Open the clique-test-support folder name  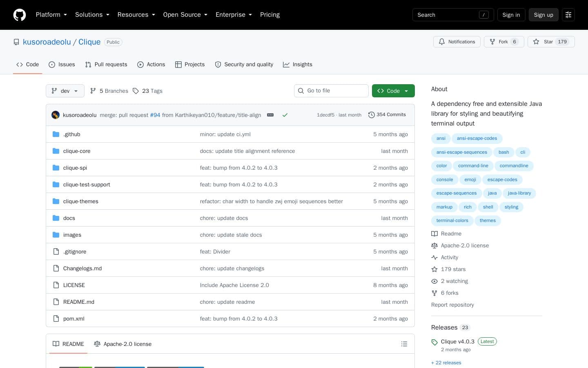[87, 185]
